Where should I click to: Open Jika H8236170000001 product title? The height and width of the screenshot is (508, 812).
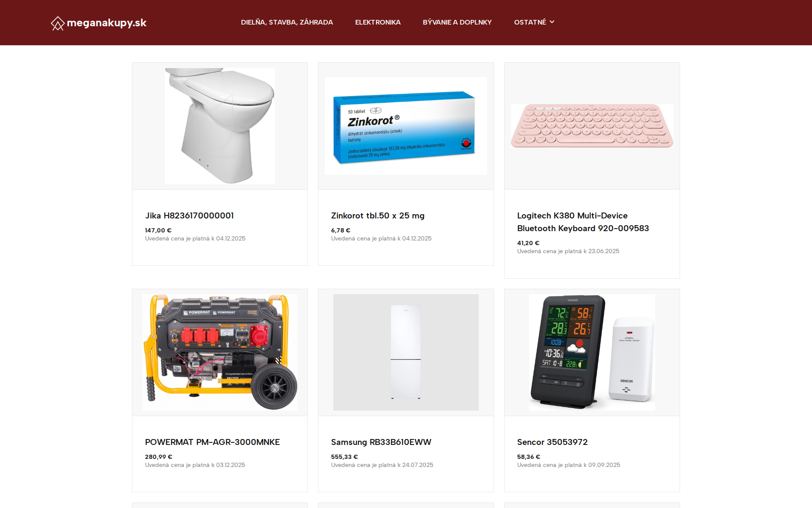pyautogui.click(x=189, y=215)
